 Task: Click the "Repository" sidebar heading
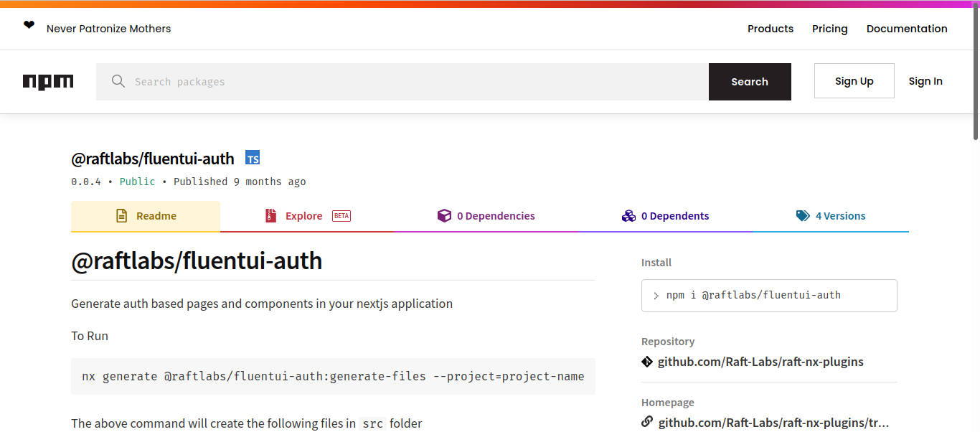point(668,342)
